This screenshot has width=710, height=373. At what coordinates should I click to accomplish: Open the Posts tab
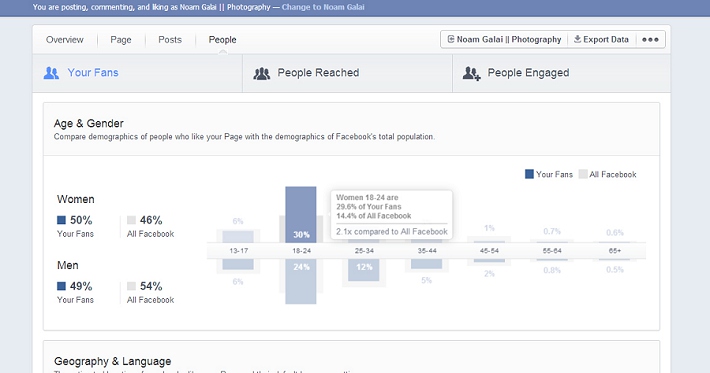point(170,40)
